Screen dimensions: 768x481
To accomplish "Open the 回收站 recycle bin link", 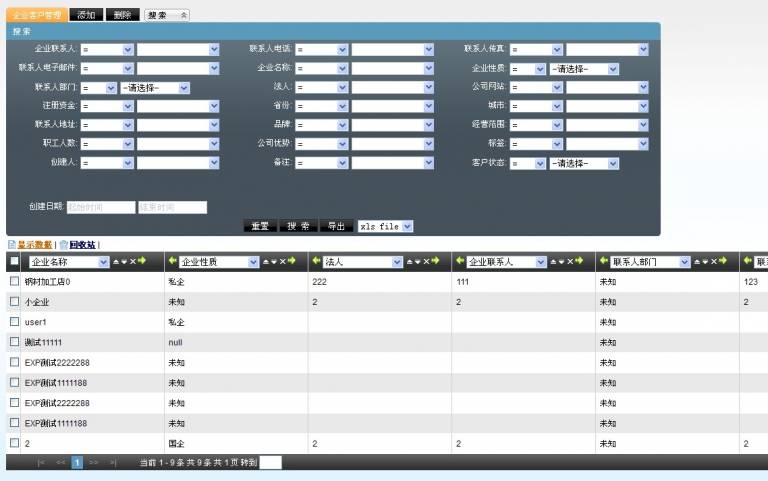I will coord(81,244).
